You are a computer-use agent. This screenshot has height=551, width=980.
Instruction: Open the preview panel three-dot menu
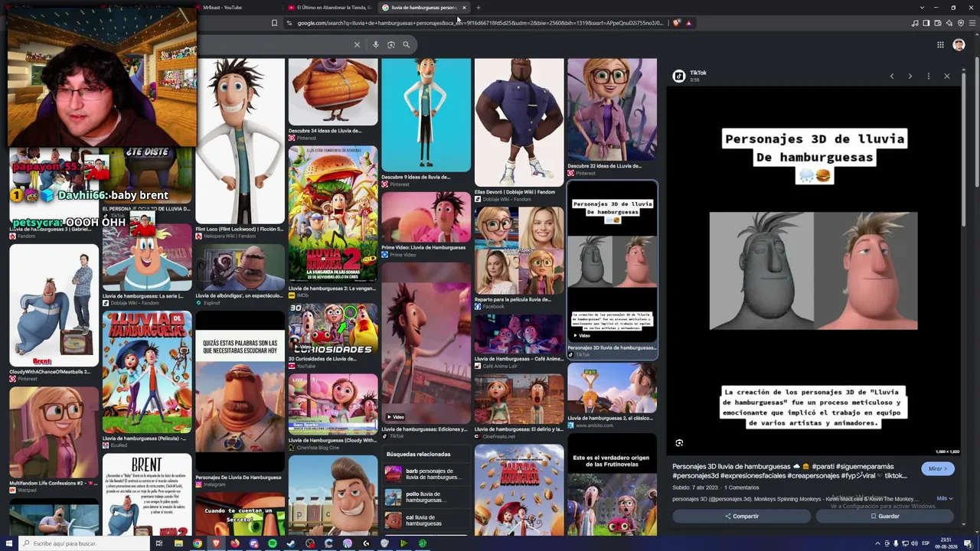pyautogui.click(x=928, y=76)
